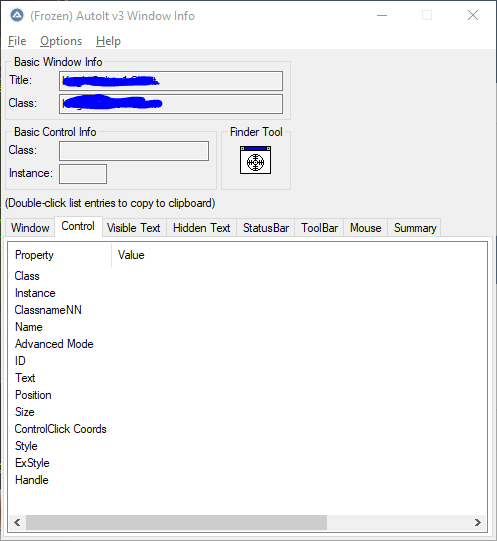Viewport: 497px width, 541px height.
Task: Switch to the Hidden Text tab
Action: pos(202,228)
